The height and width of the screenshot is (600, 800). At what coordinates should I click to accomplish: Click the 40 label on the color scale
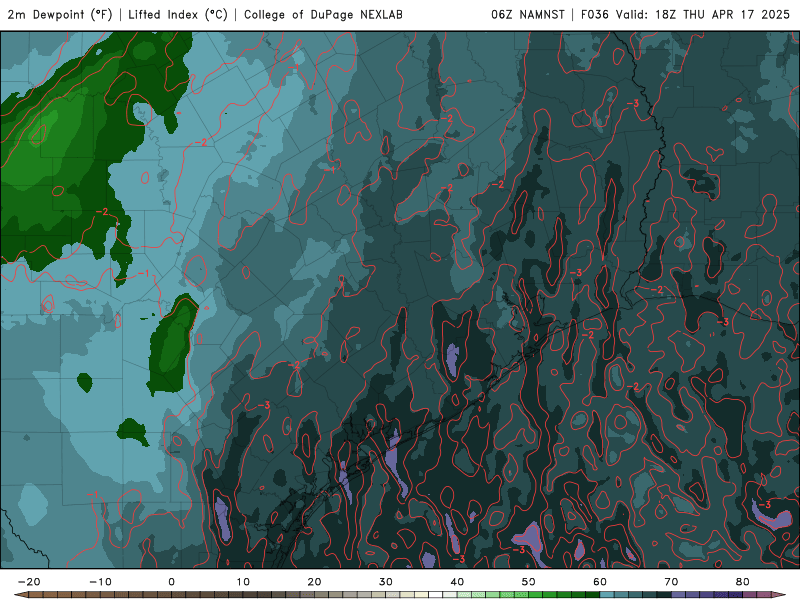pos(457,582)
